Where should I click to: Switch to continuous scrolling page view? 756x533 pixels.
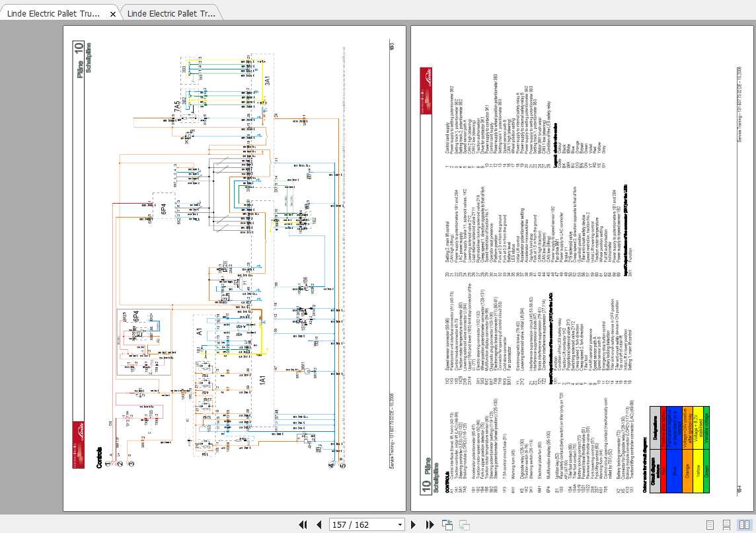[726, 524]
